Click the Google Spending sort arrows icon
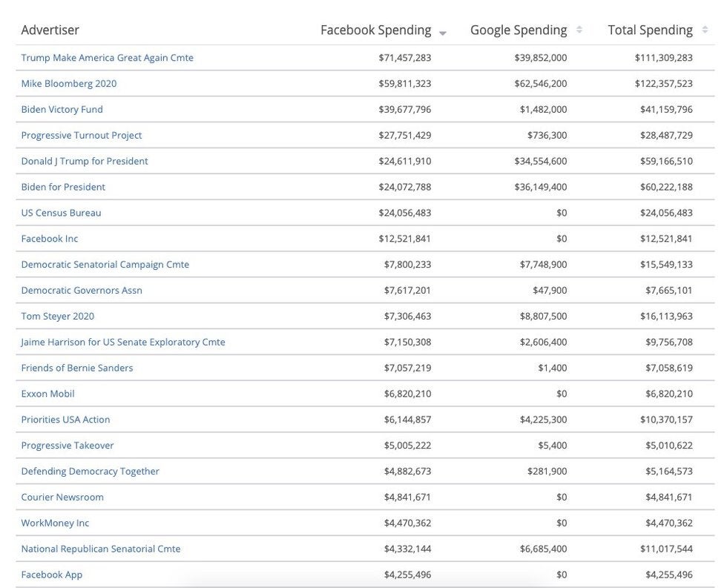The height and width of the screenshot is (588, 727). (x=579, y=30)
